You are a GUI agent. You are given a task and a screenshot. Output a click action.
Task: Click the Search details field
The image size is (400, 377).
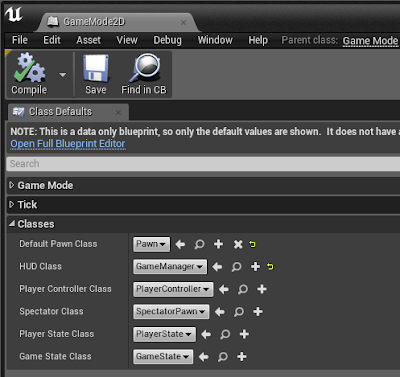[203, 164]
